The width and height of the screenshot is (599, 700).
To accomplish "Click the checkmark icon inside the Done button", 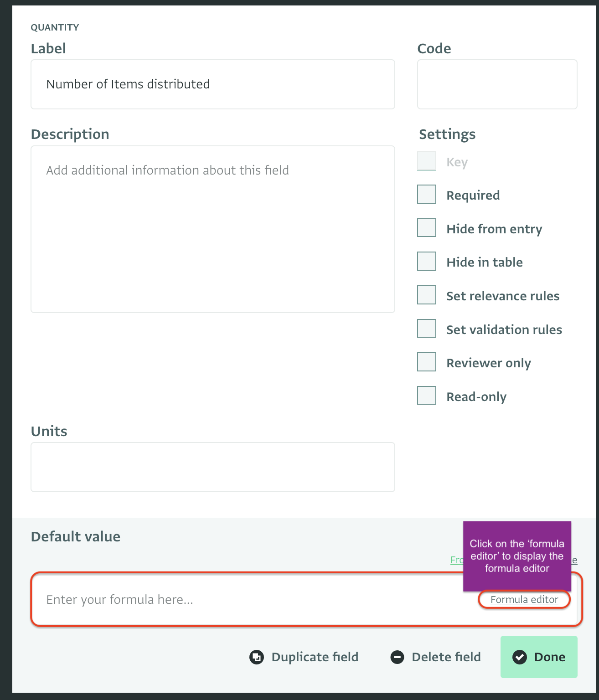I will (x=520, y=657).
